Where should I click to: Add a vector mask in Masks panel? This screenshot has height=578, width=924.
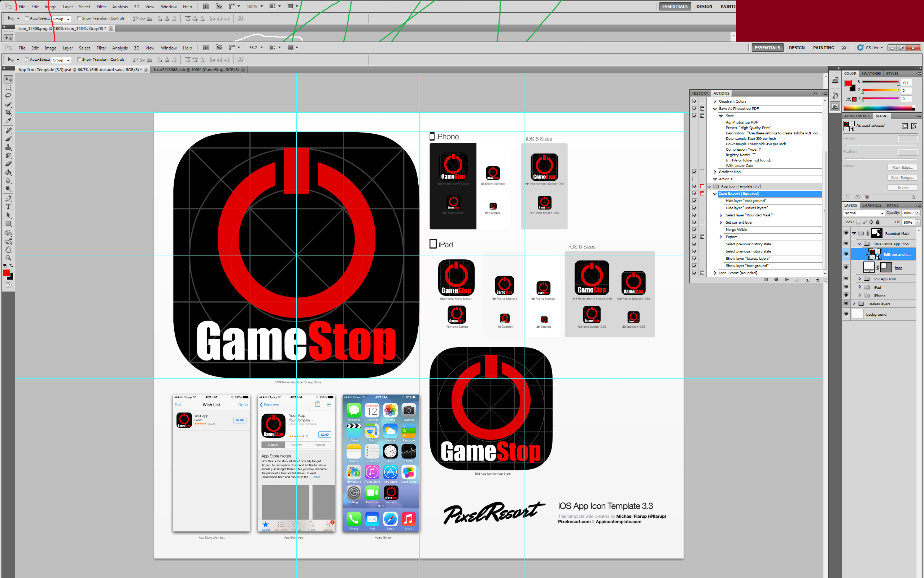pos(914,126)
